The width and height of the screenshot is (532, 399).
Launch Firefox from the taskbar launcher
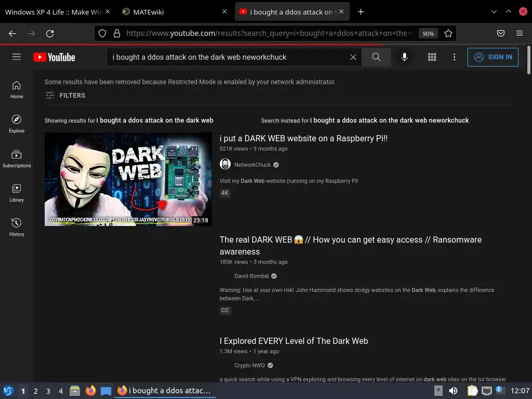pos(90,391)
